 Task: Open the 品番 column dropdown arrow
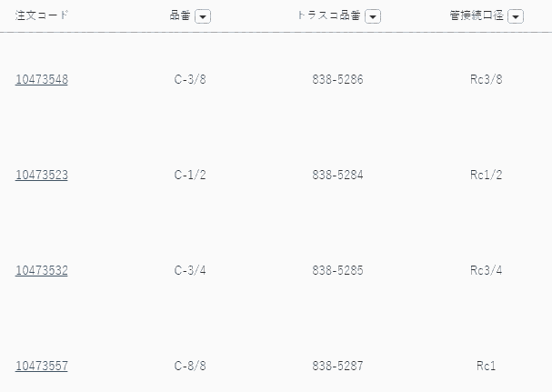tap(203, 16)
